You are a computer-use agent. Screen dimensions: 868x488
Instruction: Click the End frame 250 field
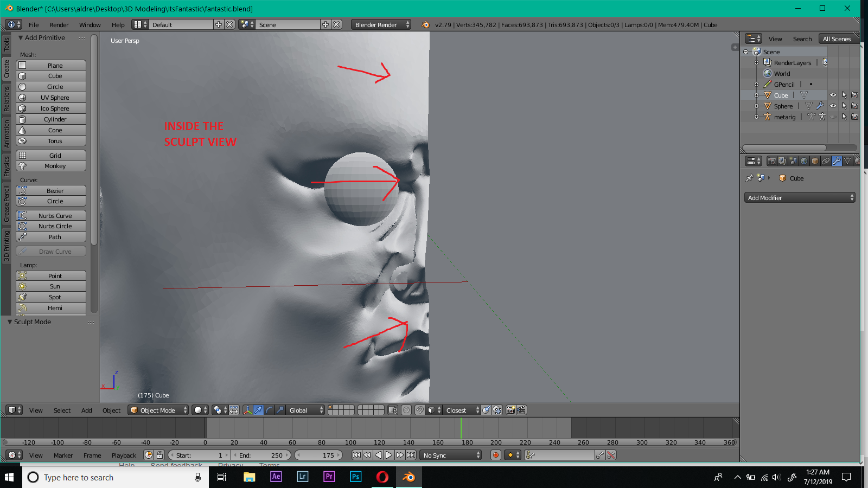[x=261, y=455]
